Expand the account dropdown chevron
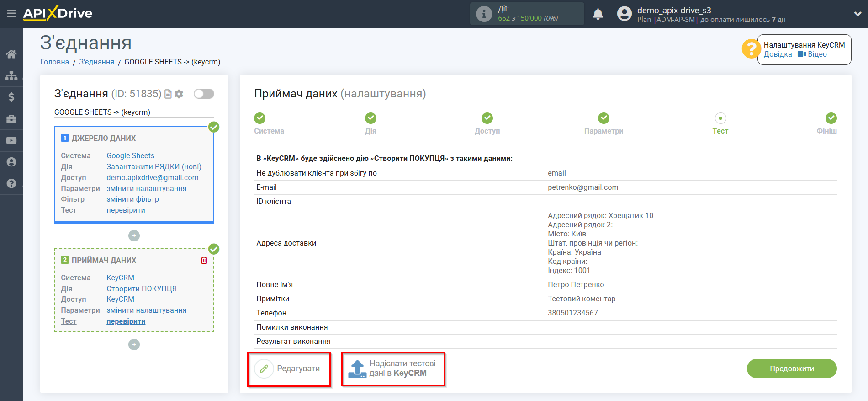 click(857, 14)
